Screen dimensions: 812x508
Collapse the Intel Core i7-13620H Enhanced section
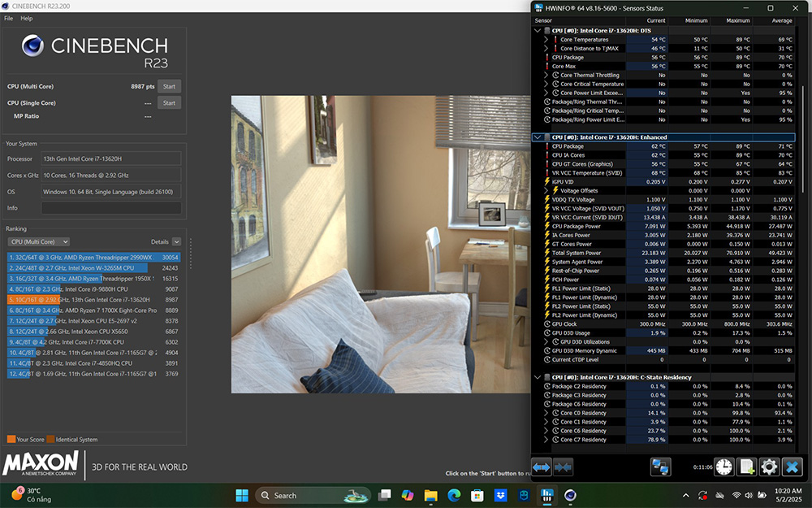[538, 137]
